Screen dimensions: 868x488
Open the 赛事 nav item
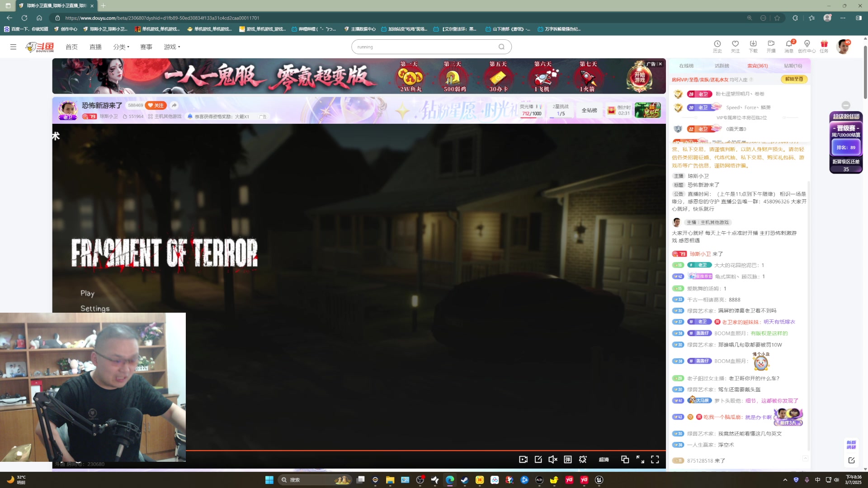coord(146,47)
